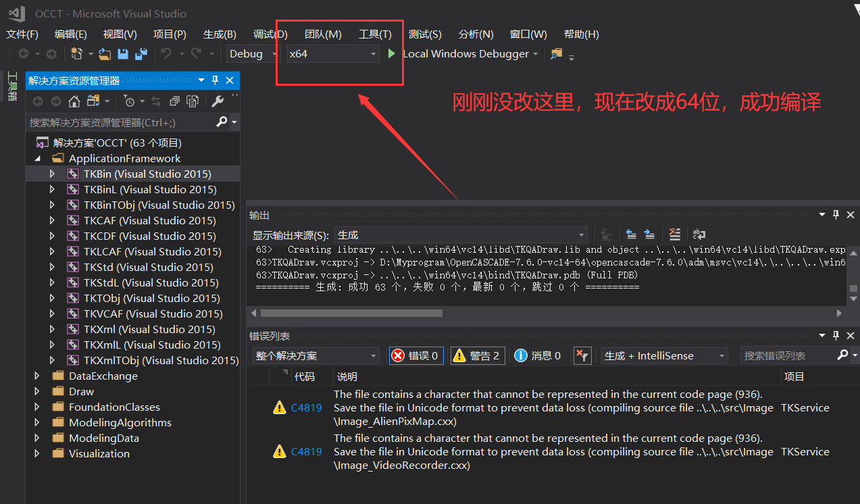Click the Navigate Forward toolbar icon
Screen dimensions: 860x504
click(x=51, y=54)
